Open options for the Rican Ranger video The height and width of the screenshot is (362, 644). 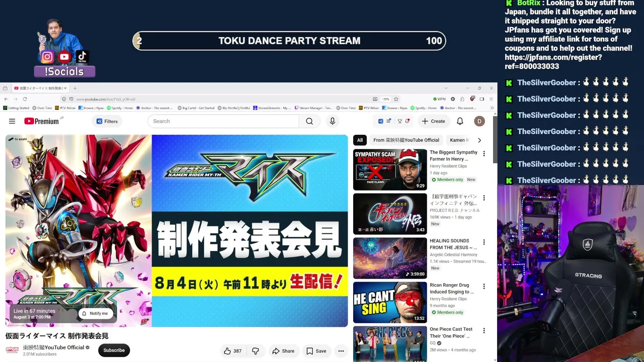(x=484, y=286)
